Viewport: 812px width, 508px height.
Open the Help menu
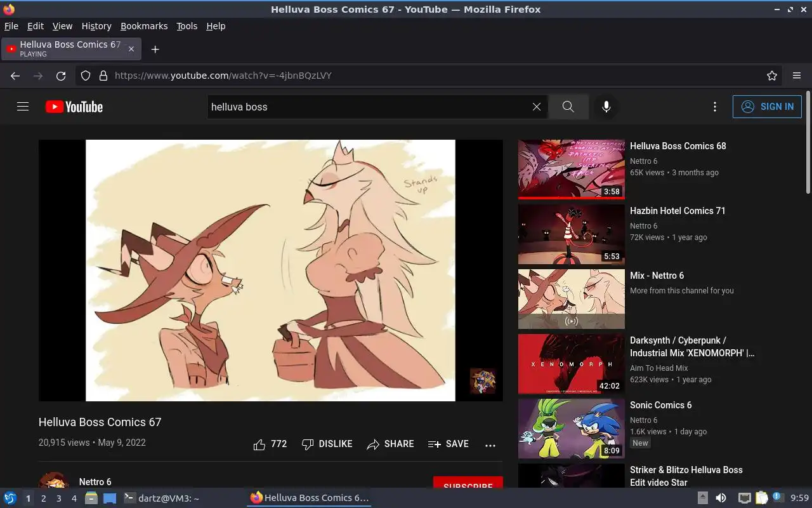(216, 26)
